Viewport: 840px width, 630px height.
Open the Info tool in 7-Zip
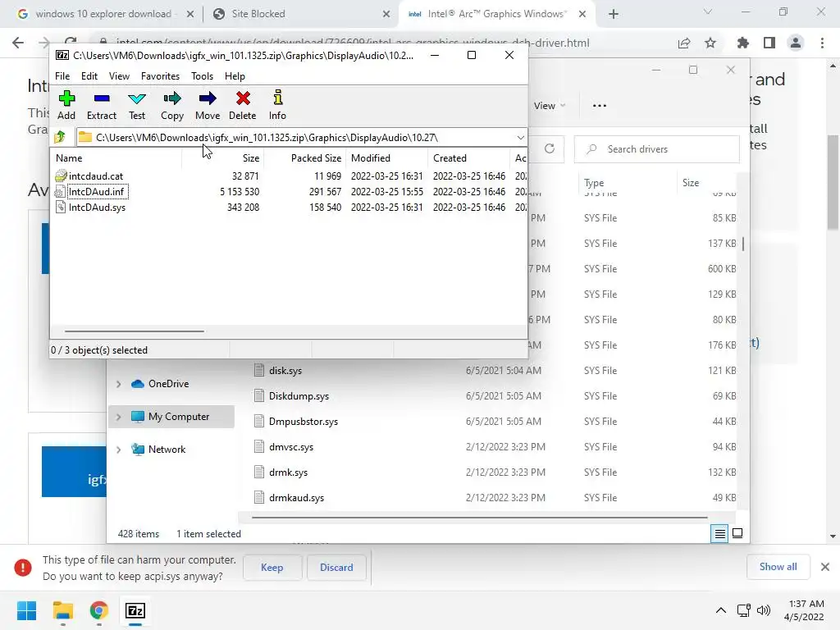(277, 105)
